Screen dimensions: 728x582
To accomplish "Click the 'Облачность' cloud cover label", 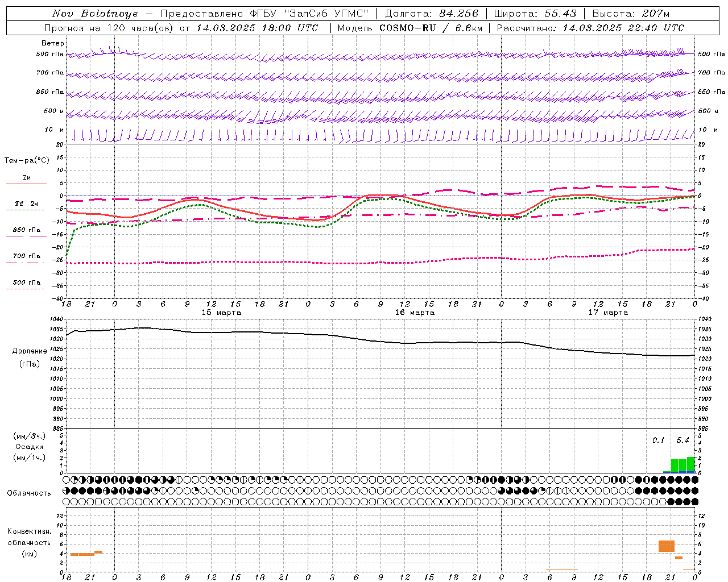I will tap(29, 493).
